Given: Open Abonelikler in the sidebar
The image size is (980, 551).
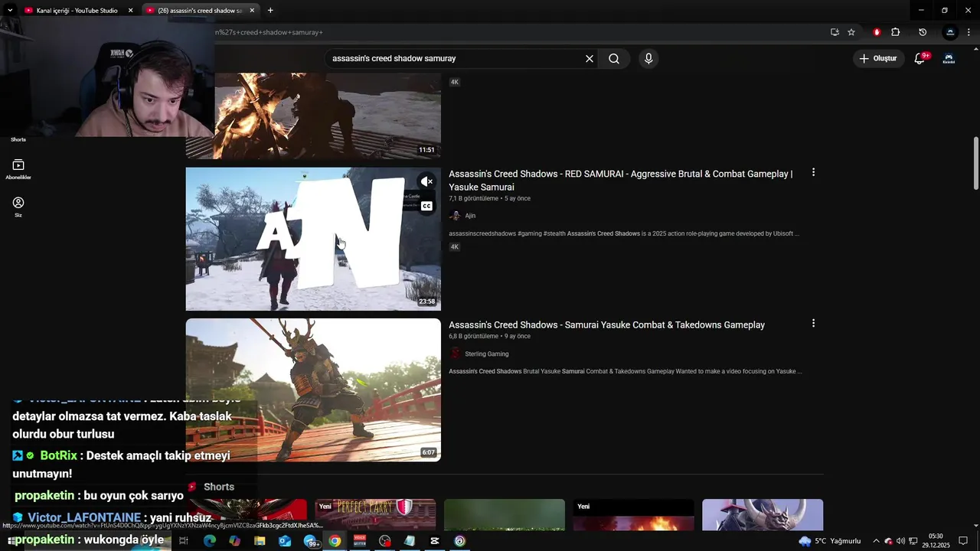Looking at the screenshot, I should point(18,169).
